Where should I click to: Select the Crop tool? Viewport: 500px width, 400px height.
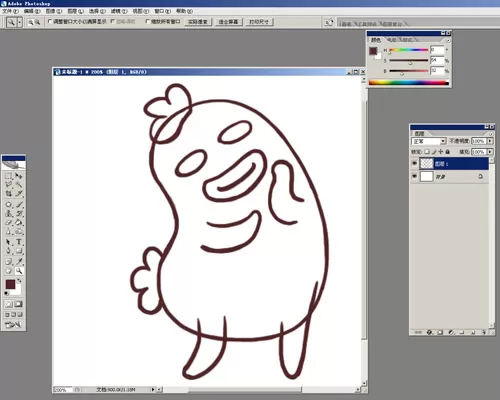pyautogui.click(x=9, y=193)
